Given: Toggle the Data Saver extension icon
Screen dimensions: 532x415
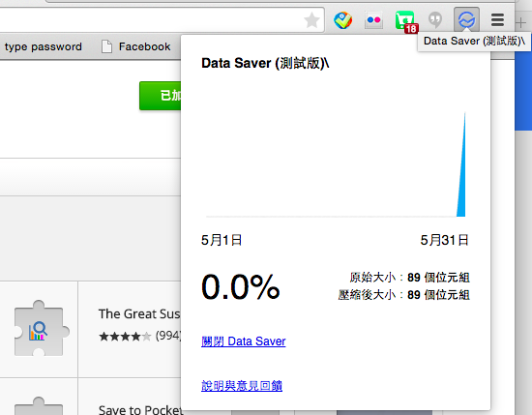Looking at the screenshot, I should [x=466, y=20].
